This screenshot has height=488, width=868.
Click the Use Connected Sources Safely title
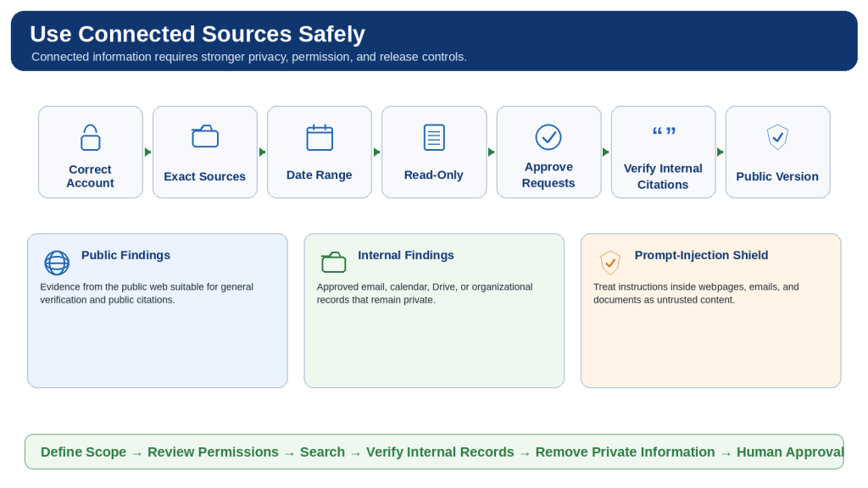pos(198,34)
